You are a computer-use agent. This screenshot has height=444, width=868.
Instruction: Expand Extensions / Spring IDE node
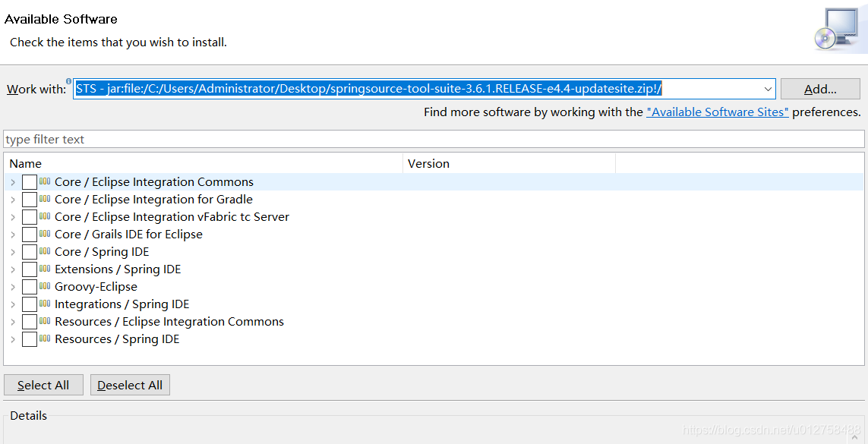pyautogui.click(x=13, y=269)
